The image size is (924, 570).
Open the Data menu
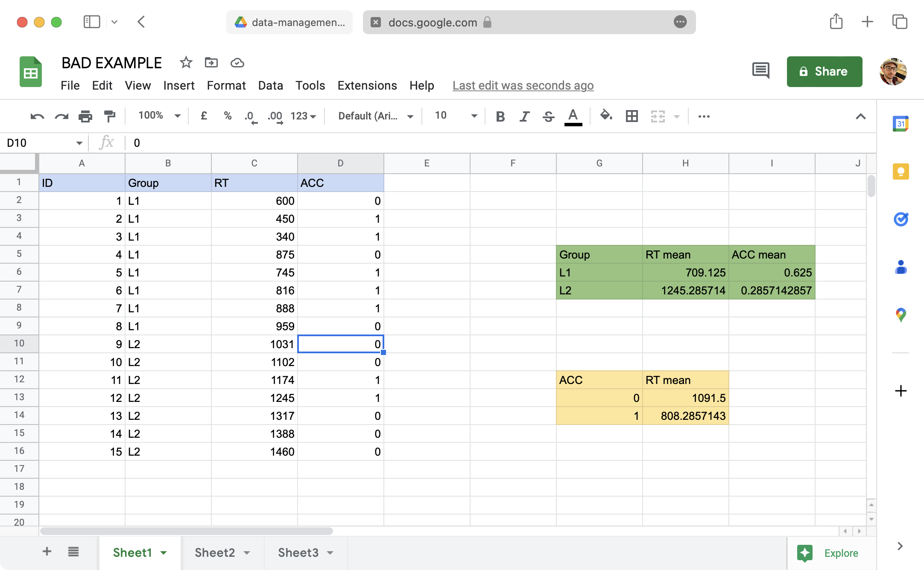coord(270,85)
